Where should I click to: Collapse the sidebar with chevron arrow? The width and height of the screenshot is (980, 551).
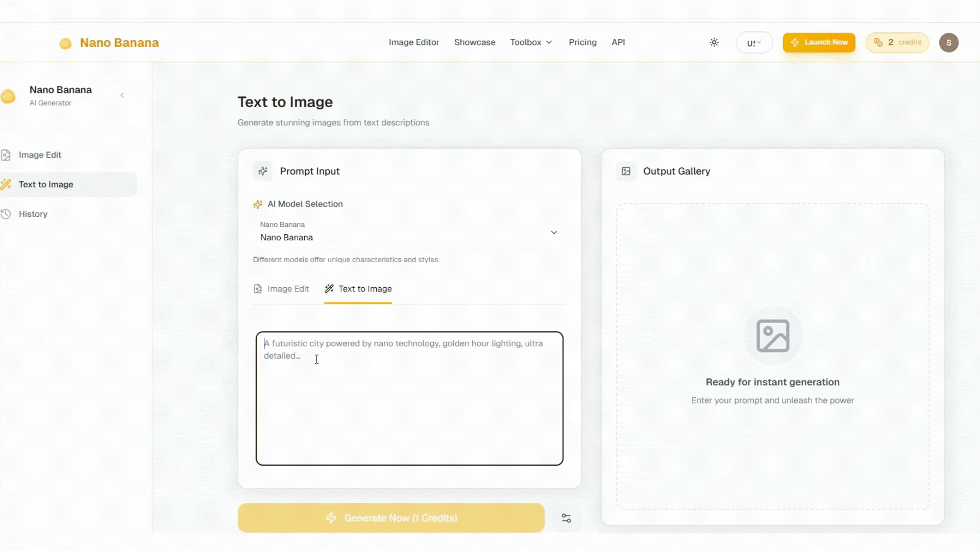(x=122, y=95)
